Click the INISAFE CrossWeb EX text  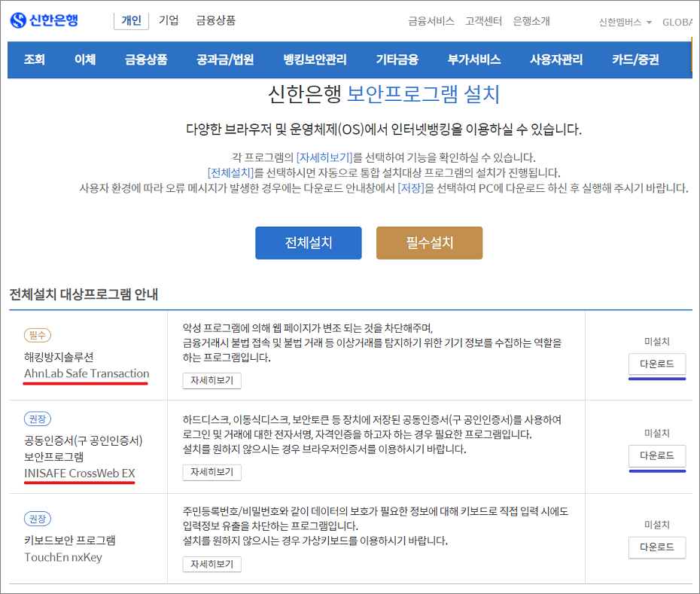80,474
